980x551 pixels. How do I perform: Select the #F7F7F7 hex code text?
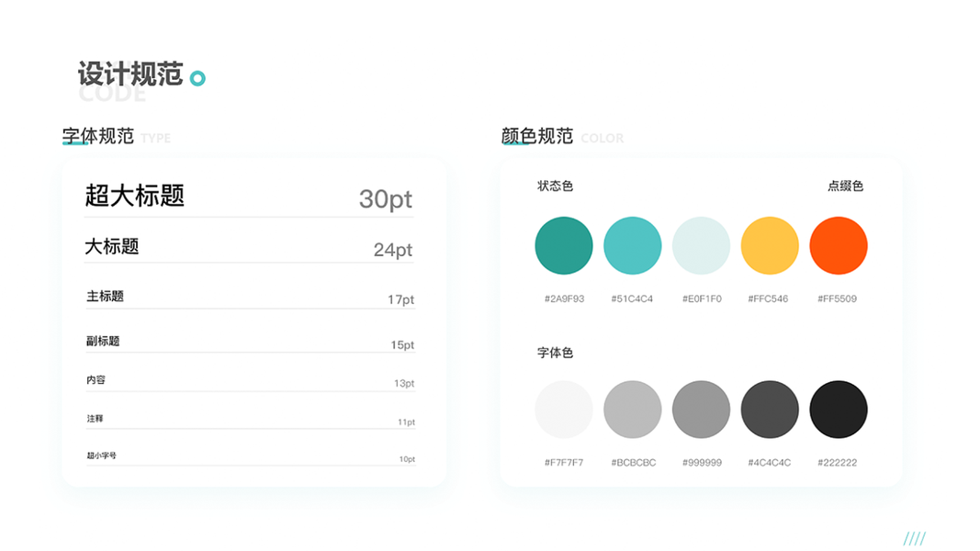[563, 462]
